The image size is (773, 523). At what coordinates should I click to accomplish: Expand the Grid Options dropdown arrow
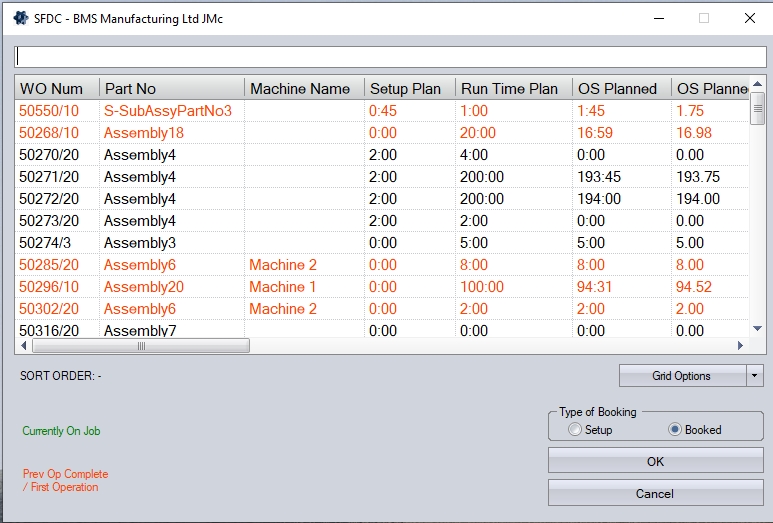point(755,376)
